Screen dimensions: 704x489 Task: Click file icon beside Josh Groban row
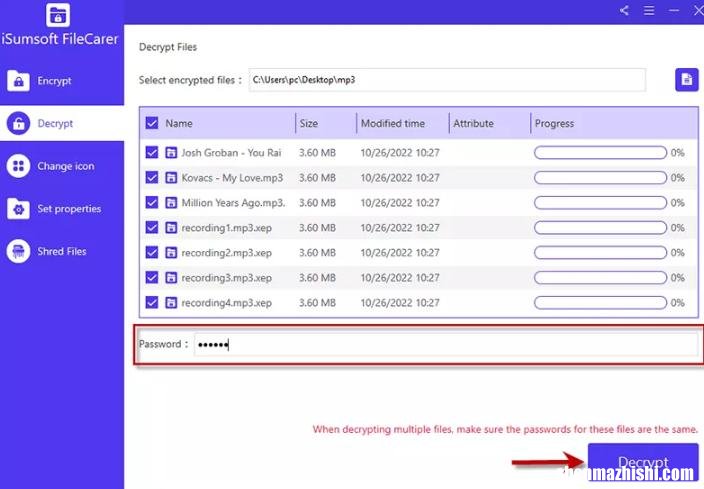(x=171, y=153)
